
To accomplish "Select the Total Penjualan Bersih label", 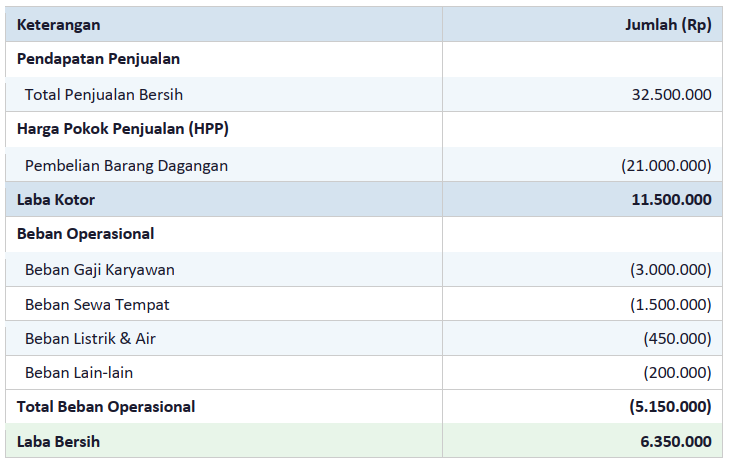I will point(104,95).
